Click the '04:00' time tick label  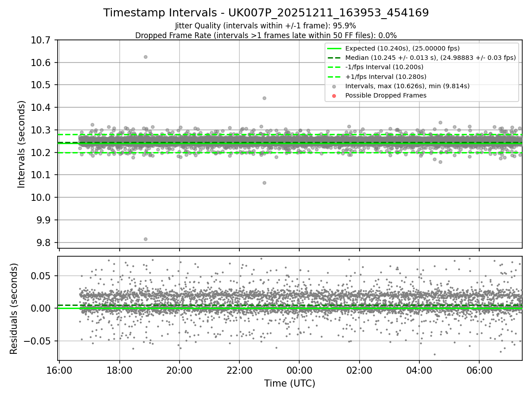coord(419,370)
